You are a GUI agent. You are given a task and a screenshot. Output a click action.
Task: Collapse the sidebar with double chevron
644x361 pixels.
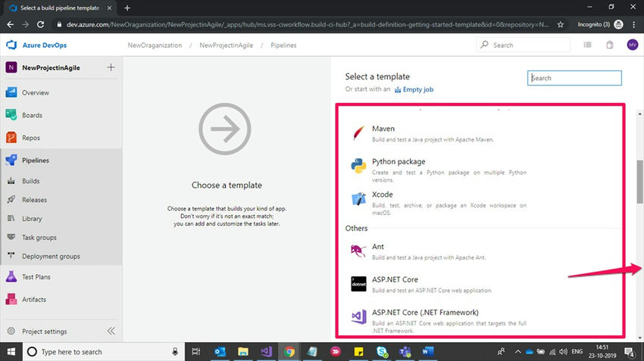pyautogui.click(x=111, y=331)
